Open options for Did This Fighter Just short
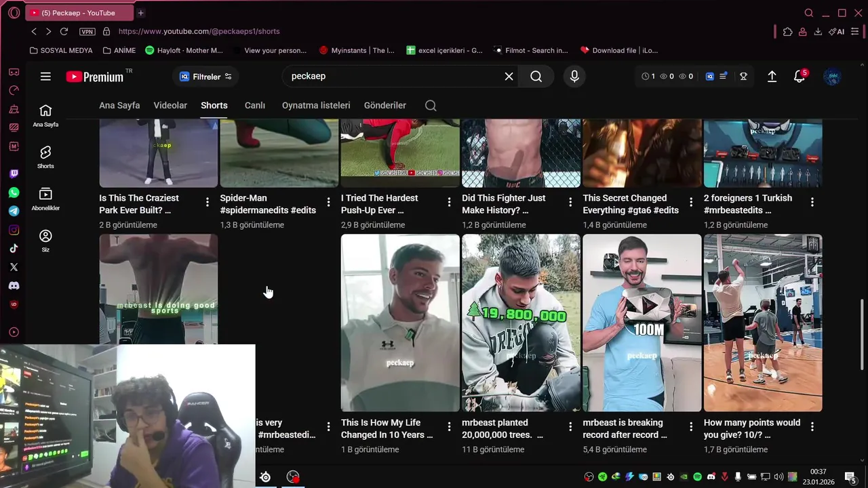Image resolution: width=868 pixels, height=488 pixels. click(x=570, y=202)
